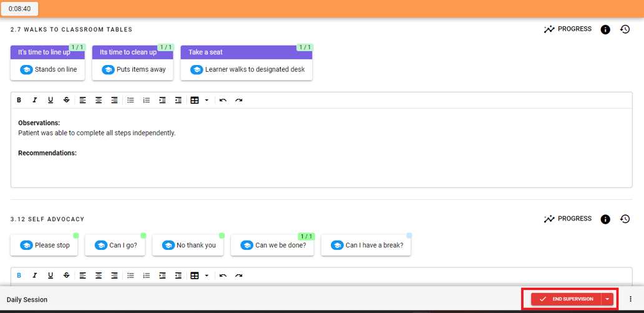Click undo arrow in the first editor toolbar
This screenshot has width=644, height=313.
[x=223, y=101]
